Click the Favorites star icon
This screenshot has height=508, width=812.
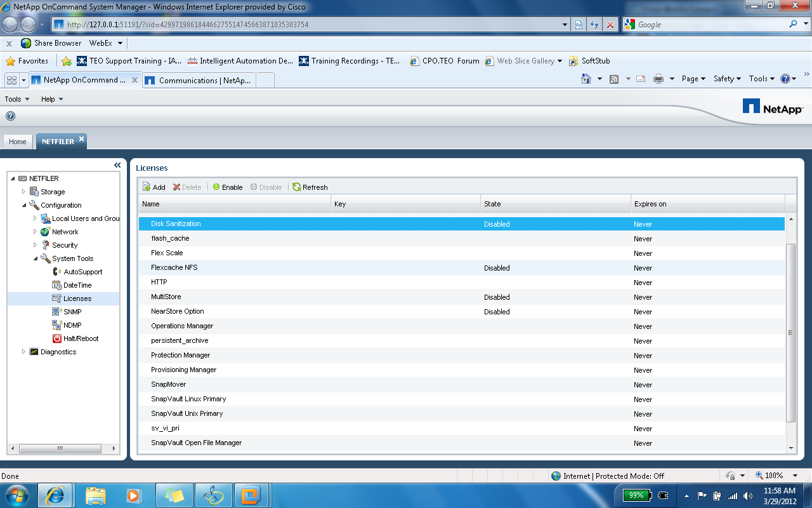pyautogui.click(x=10, y=61)
